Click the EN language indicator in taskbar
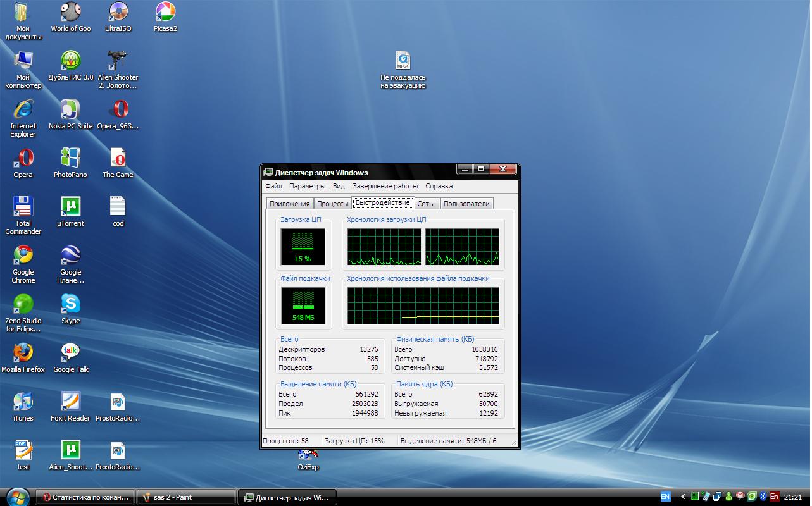Viewport: 812px width, 506px height. [x=665, y=497]
